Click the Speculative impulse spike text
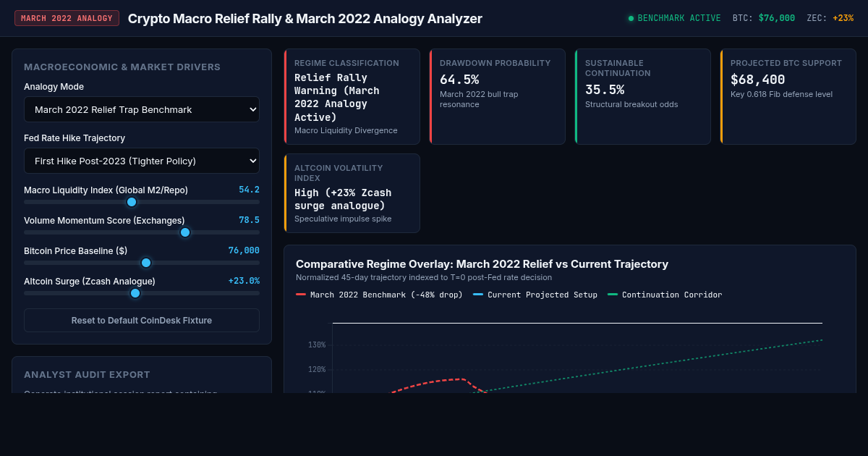The width and height of the screenshot is (868, 456). tap(343, 219)
